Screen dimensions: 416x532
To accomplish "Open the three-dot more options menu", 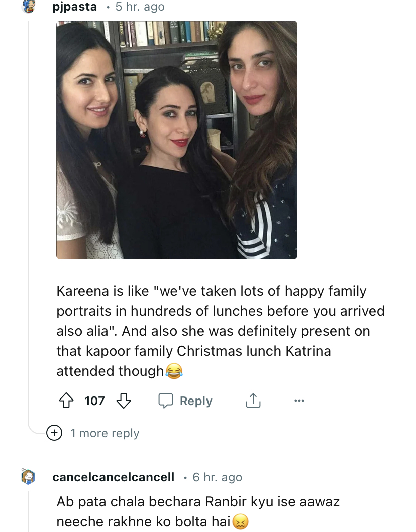I will pyautogui.click(x=299, y=401).
